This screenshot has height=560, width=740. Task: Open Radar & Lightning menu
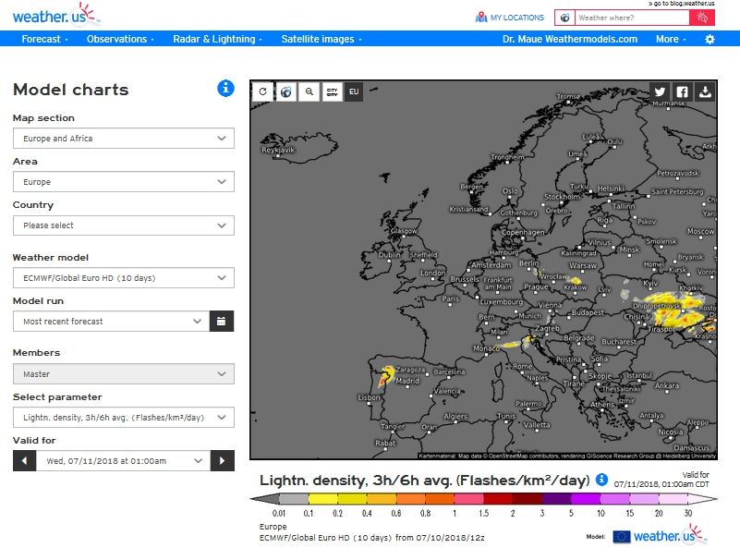pyautogui.click(x=217, y=39)
